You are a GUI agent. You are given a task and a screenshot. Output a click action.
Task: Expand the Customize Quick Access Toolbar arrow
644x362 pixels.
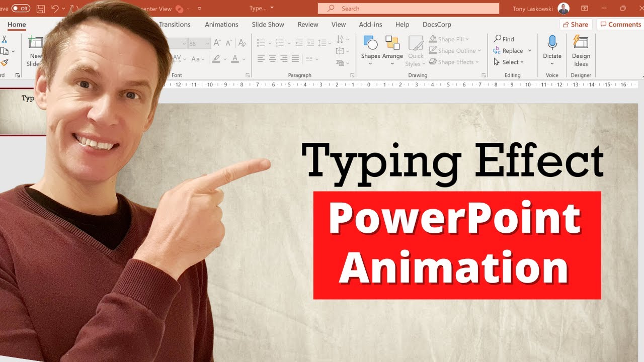coord(200,9)
